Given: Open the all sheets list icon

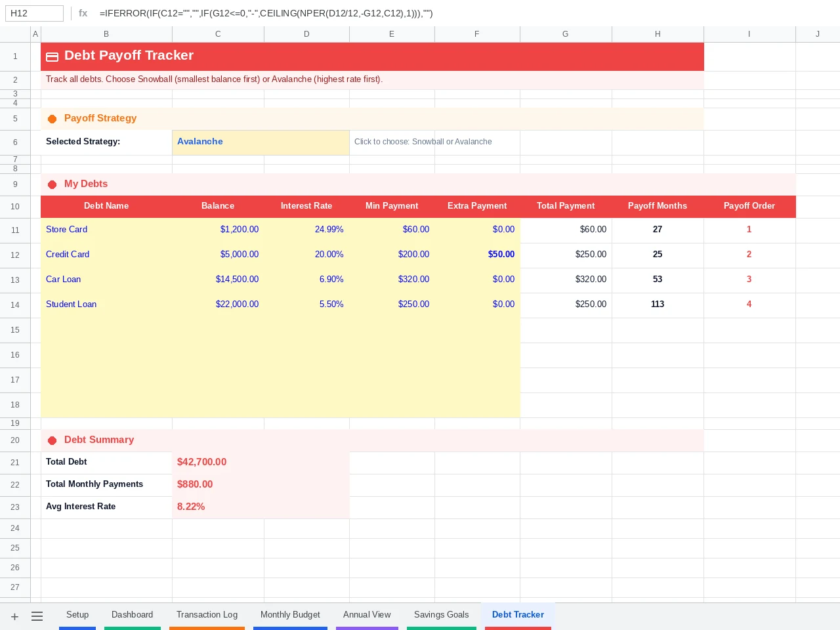Looking at the screenshot, I should pyautogui.click(x=37, y=616).
